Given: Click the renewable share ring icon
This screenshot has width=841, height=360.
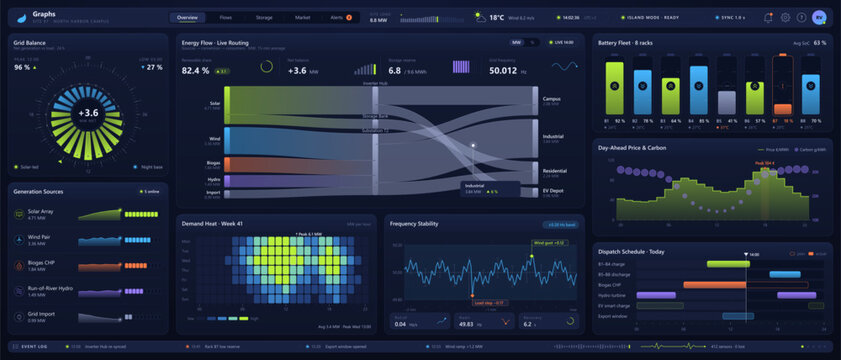Looking at the screenshot, I should point(267,67).
